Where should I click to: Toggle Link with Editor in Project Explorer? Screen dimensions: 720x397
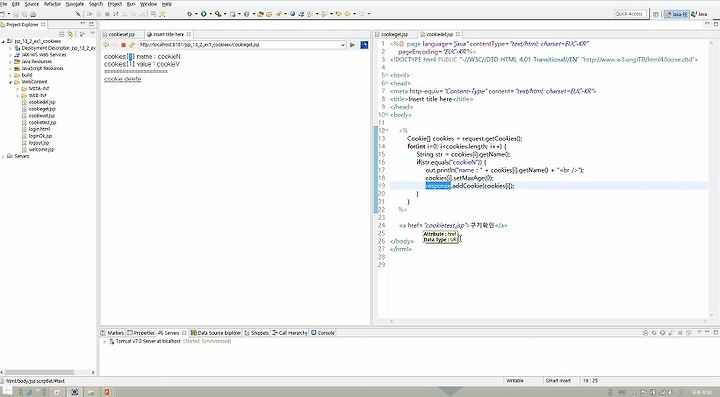coord(70,34)
